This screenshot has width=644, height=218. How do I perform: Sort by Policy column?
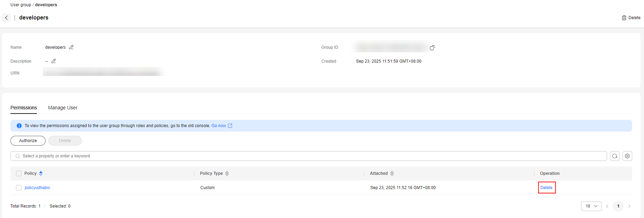41,173
